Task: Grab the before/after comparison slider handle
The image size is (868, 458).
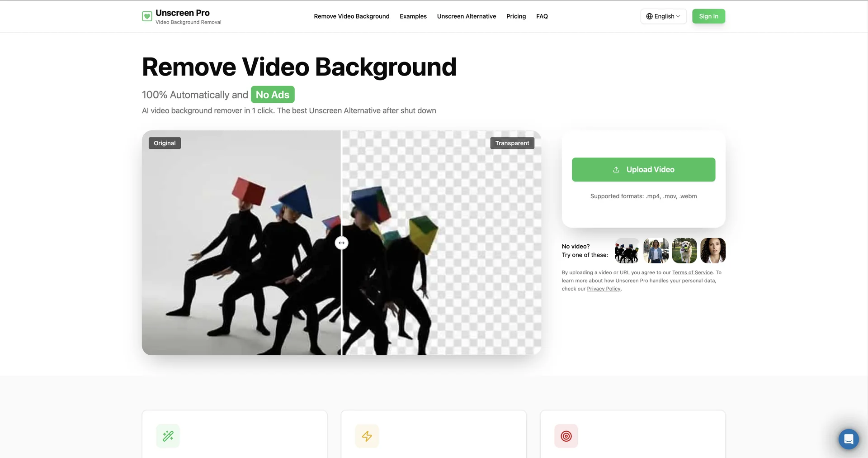Action: (x=341, y=243)
